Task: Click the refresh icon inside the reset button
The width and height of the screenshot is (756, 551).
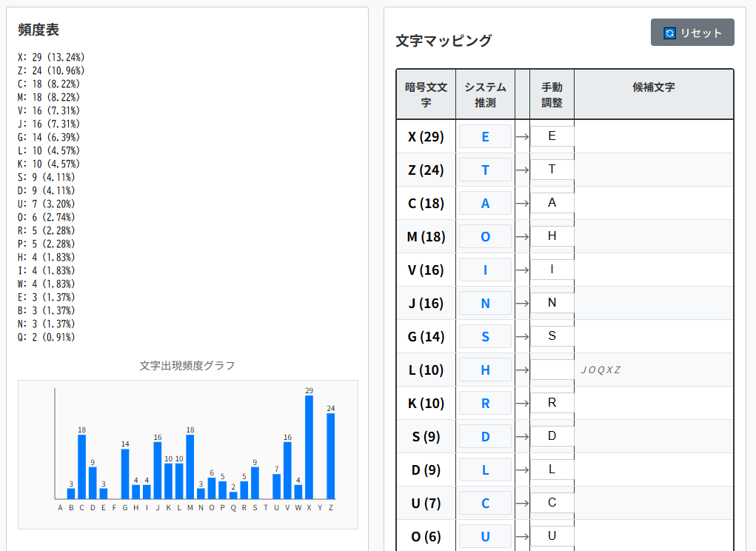Action: point(669,33)
